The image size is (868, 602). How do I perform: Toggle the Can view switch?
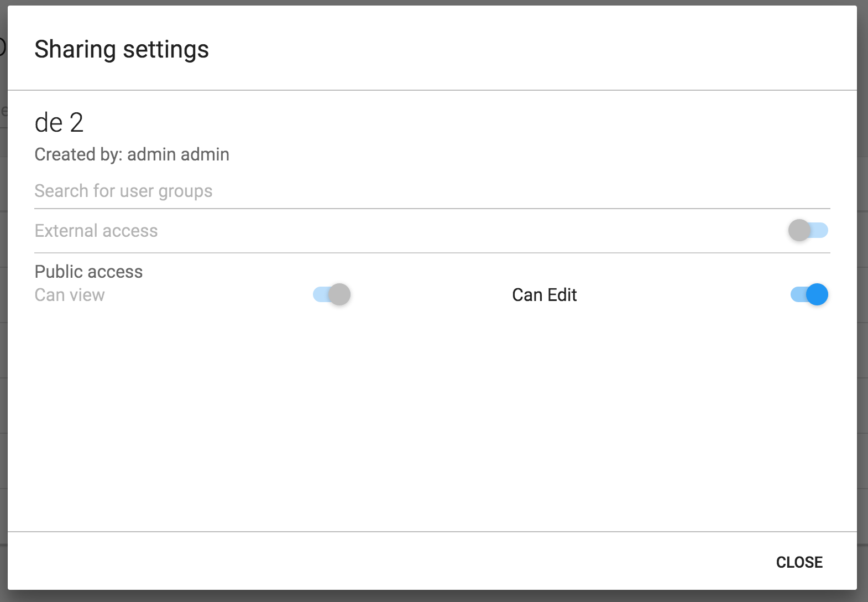(332, 294)
